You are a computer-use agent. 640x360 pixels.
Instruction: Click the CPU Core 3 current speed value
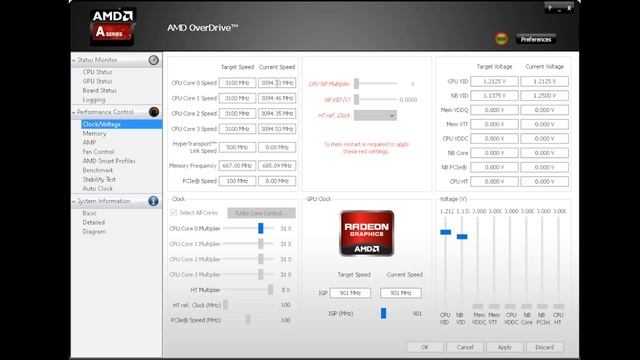click(x=277, y=129)
